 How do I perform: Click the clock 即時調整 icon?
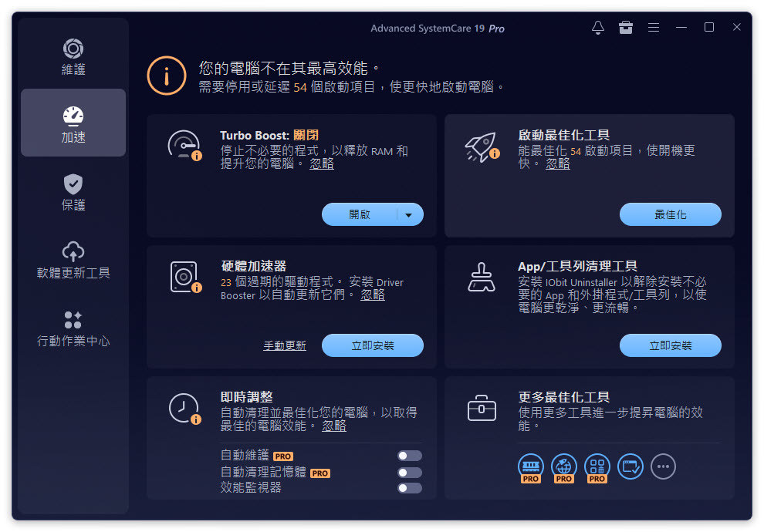point(184,408)
